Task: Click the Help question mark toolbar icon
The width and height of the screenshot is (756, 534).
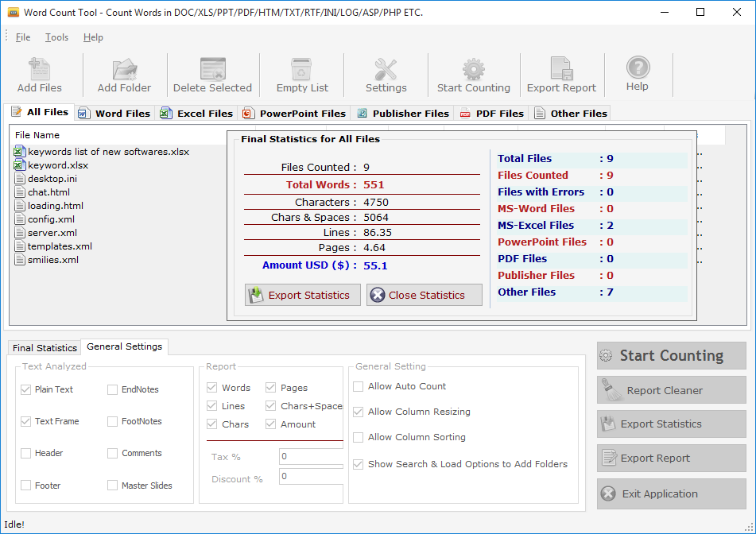Action: click(638, 68)
